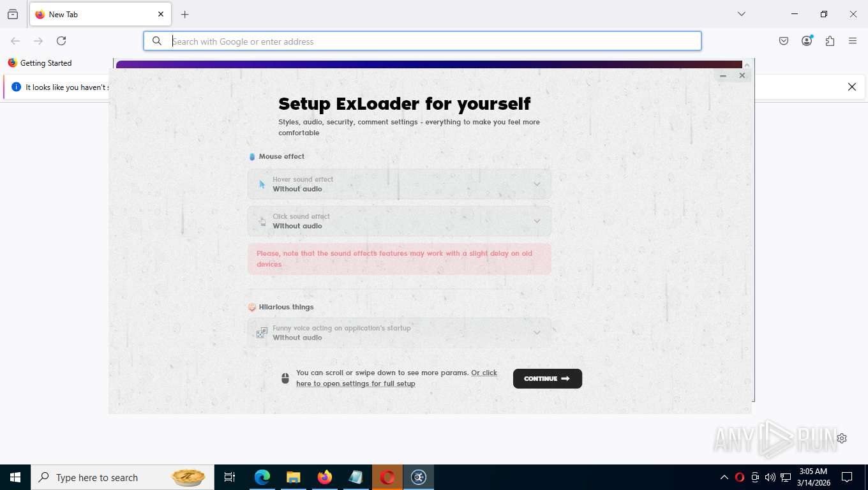The width and height of the screenshot is (868, 490).
Task: Open the Getting Started bookmark
Action: [40, 63]
